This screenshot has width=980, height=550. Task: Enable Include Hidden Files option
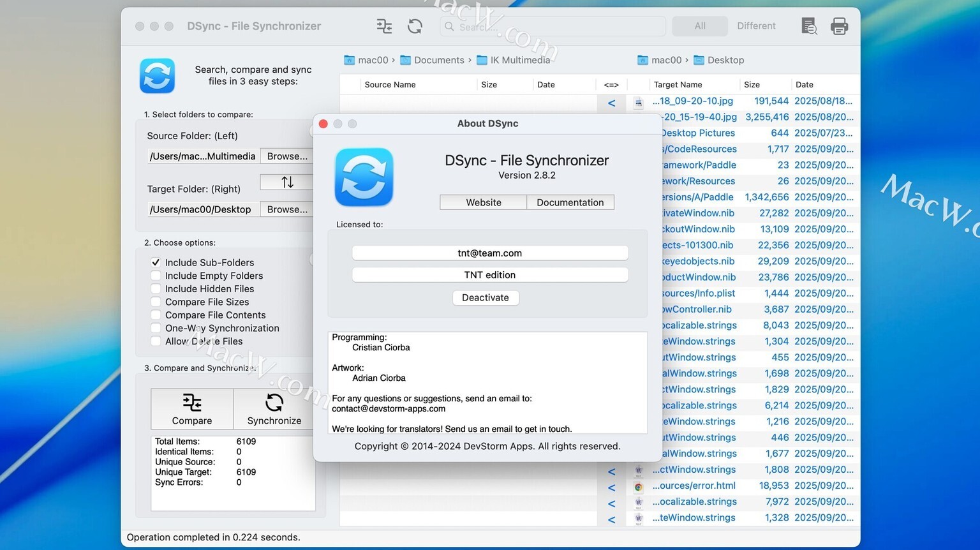coord(156,289)
